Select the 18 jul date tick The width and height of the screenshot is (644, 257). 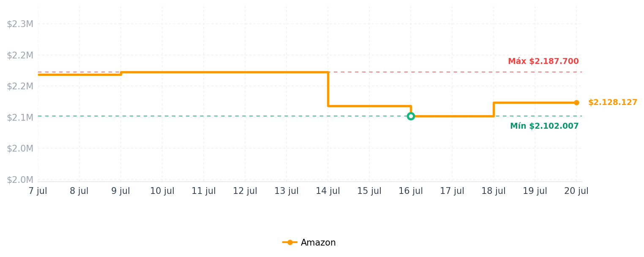(x=494, y=191)
